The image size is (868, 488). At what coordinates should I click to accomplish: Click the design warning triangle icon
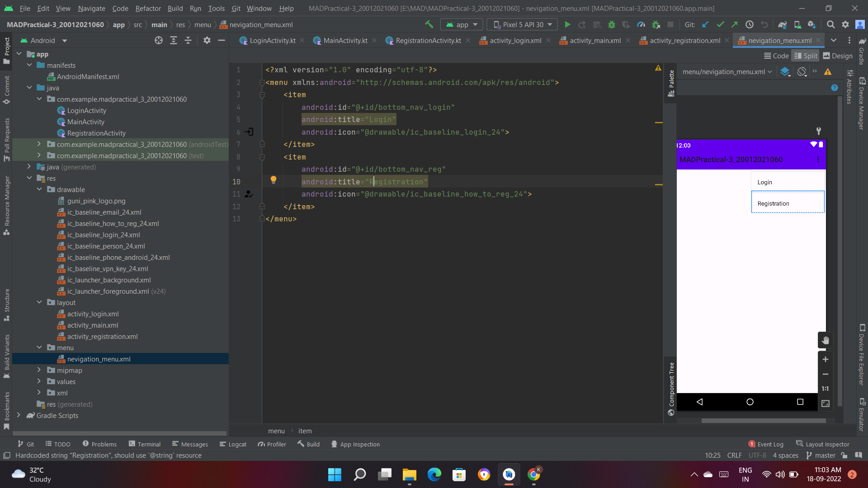(828, 71)
